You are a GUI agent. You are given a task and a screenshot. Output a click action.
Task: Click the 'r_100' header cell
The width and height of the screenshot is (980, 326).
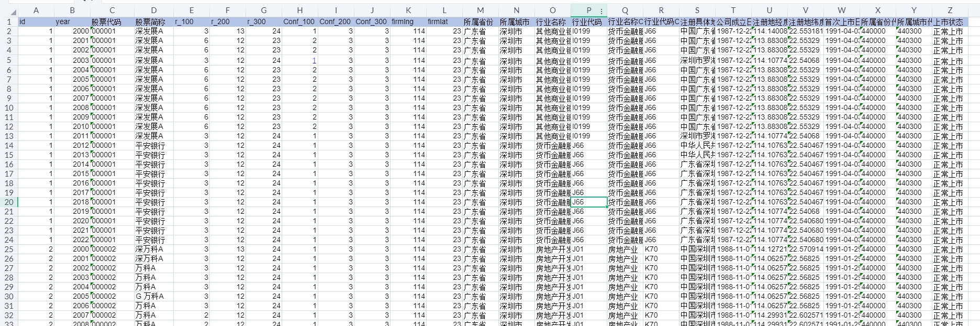pyautogui.click(x=192, y=22)
